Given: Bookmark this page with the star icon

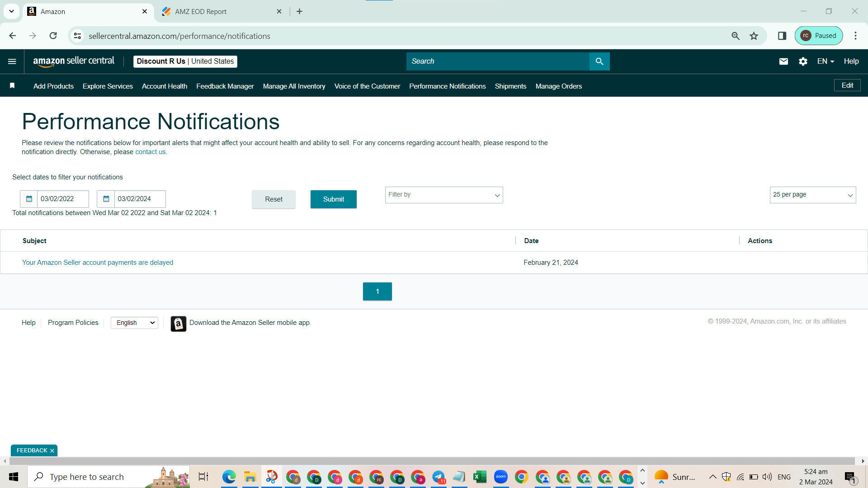Looking at the screenshot, I should 754,36.
